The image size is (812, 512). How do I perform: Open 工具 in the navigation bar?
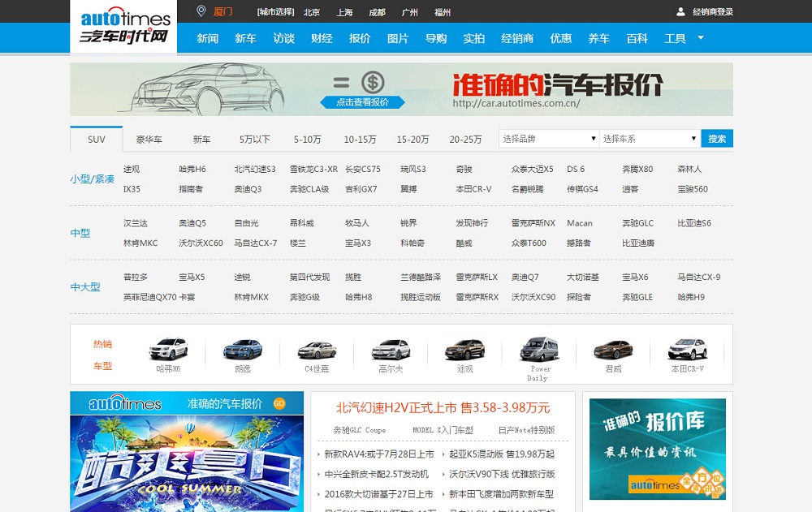[x=675, y=38]
